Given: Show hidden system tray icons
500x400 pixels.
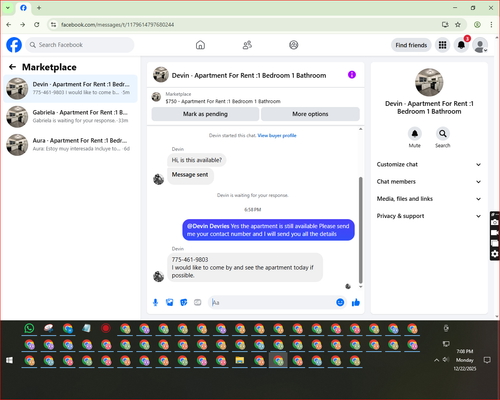Looking at the screenshot, I should [436, 360].
